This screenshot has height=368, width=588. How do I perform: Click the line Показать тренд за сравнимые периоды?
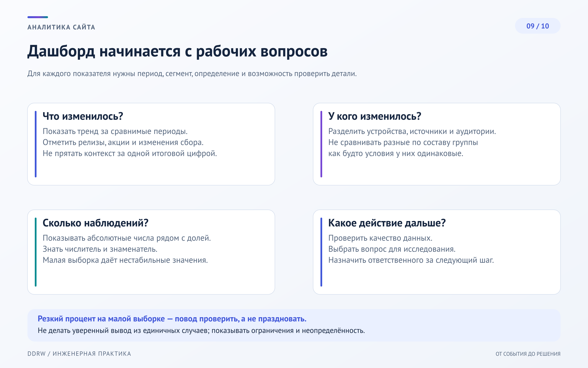click(x=115, y=131)
